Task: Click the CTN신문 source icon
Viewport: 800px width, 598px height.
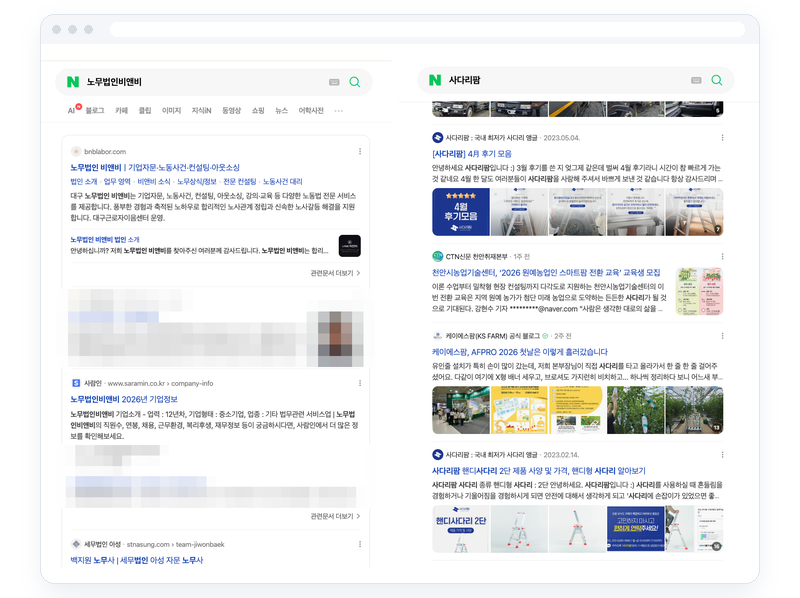Action: click(438, 256)
